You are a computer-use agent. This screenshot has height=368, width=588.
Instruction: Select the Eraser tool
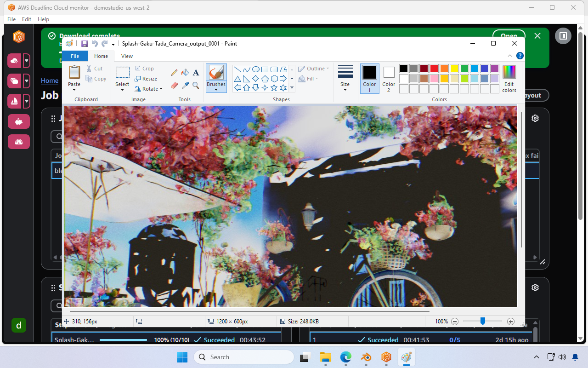tap(175, 85)
